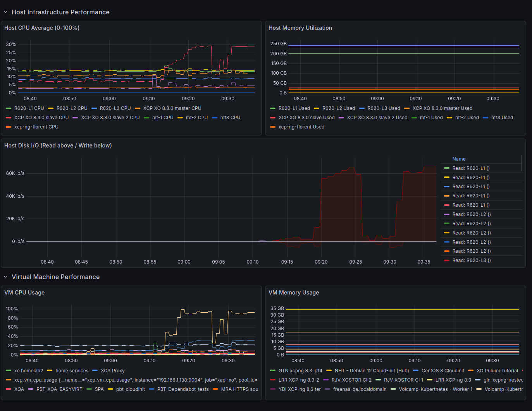Viewport: 532px width, 411px height.
Task: Collapse the Host Infrastructure Performance row
Action: point(5,12)
